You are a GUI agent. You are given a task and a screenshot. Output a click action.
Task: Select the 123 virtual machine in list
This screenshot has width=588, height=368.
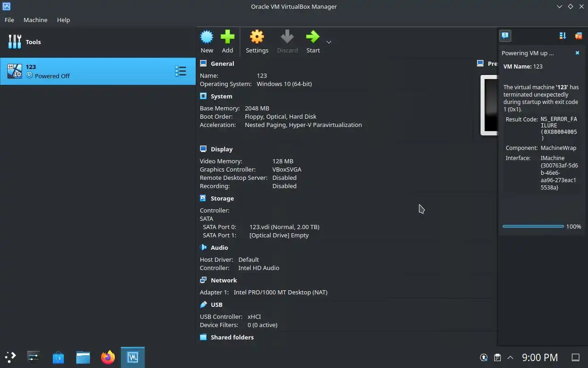click(x=98, y=71)
